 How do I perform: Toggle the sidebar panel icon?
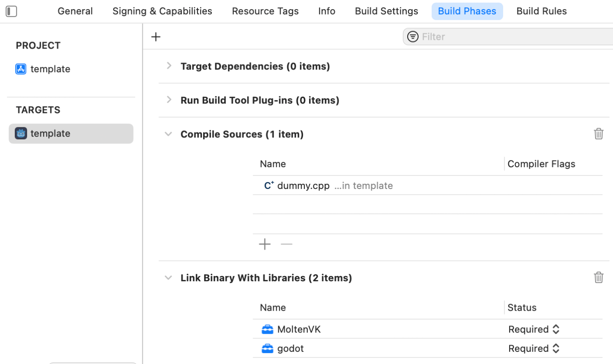[11, 11]
